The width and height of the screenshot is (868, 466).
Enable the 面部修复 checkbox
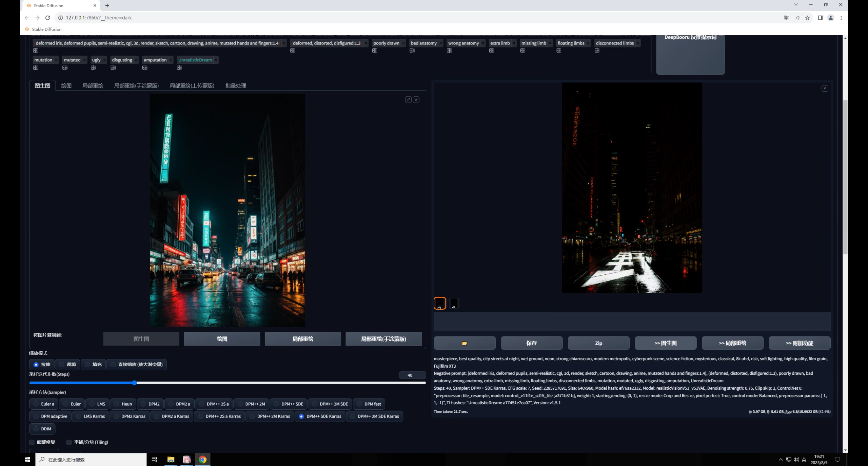coord(32,442)
